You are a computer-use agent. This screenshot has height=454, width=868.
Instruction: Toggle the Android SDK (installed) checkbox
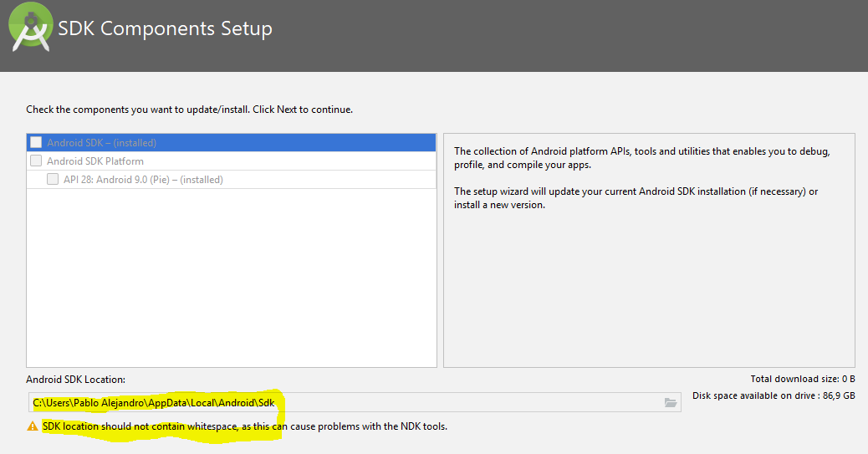36,142
